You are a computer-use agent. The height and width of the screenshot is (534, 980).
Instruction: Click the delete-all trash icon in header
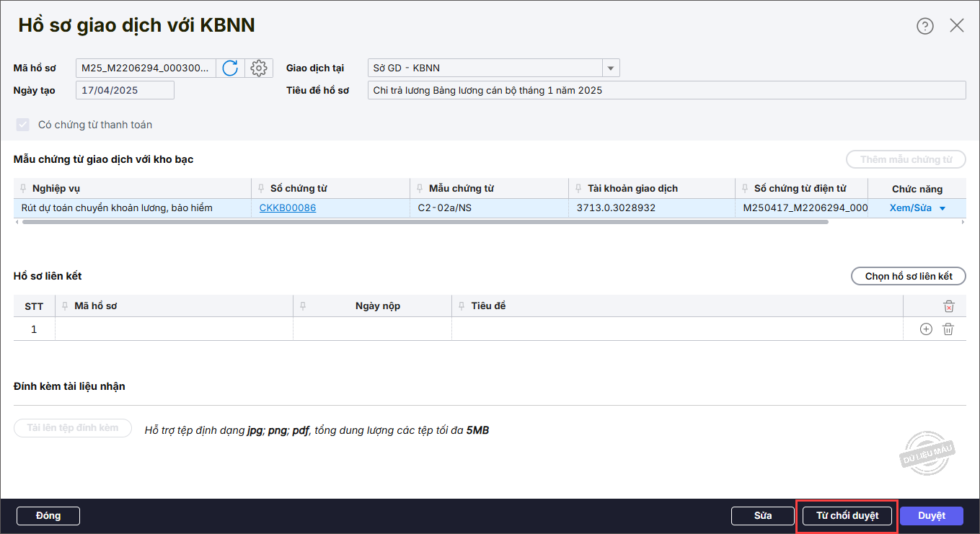[948, 306]
